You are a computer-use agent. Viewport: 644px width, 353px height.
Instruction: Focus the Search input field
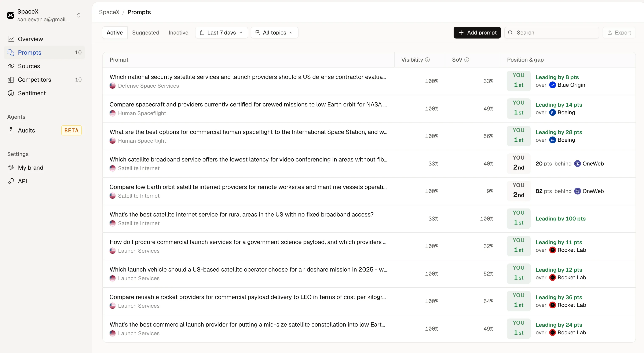click(x=552, y=33)
